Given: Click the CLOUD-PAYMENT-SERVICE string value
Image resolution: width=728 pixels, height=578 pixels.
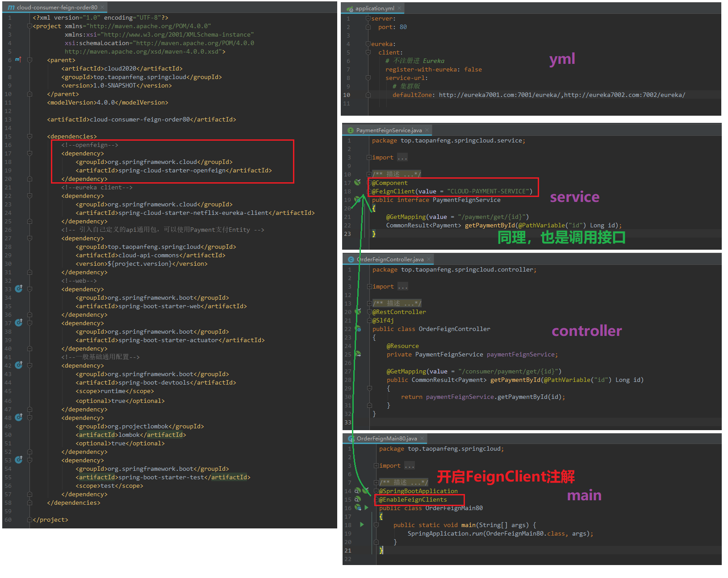Looking at the screenshot, I should 488,191.
